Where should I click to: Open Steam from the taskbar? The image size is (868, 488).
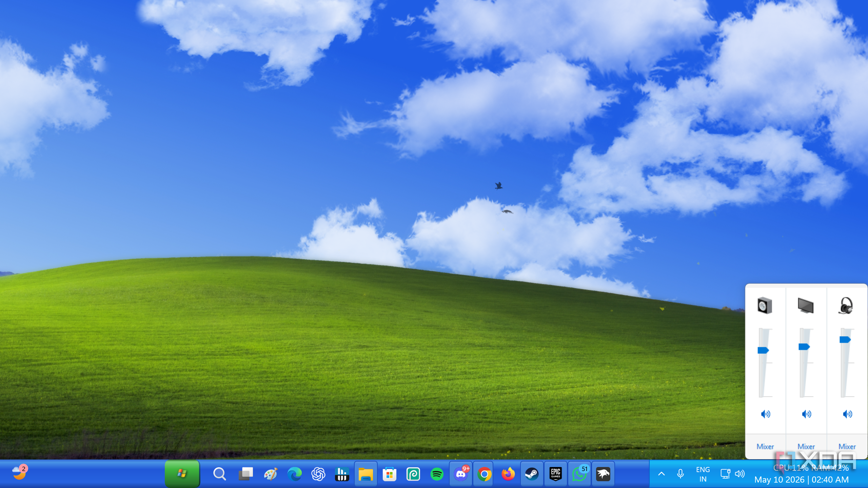[532, 474]
